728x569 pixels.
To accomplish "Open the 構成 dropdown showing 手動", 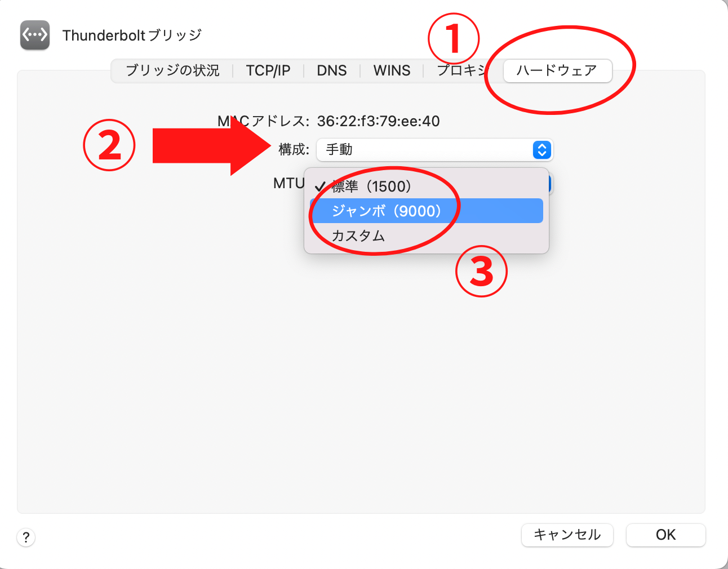I will pyautogui.click(x=434, y=150).
